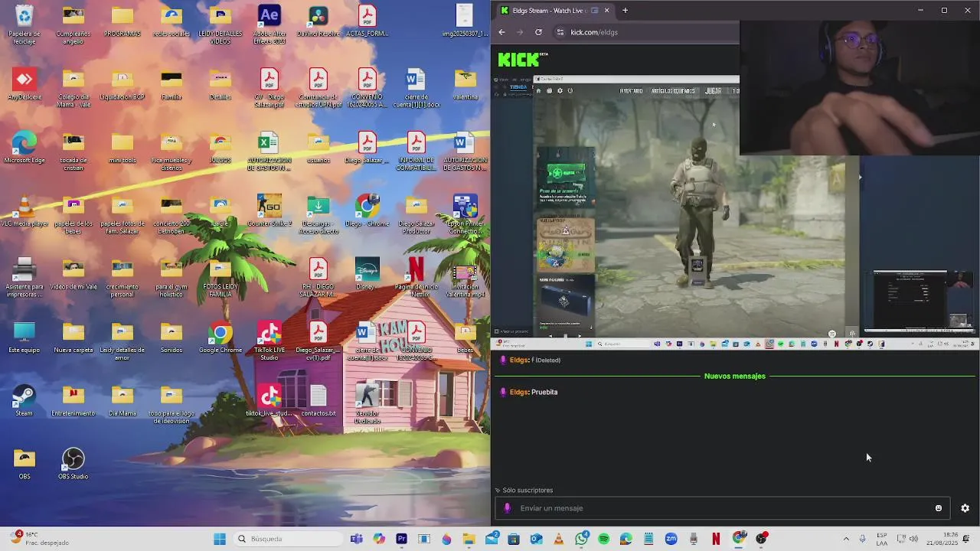Open Premiere Pro from taskbar

[x=401, y=539]
